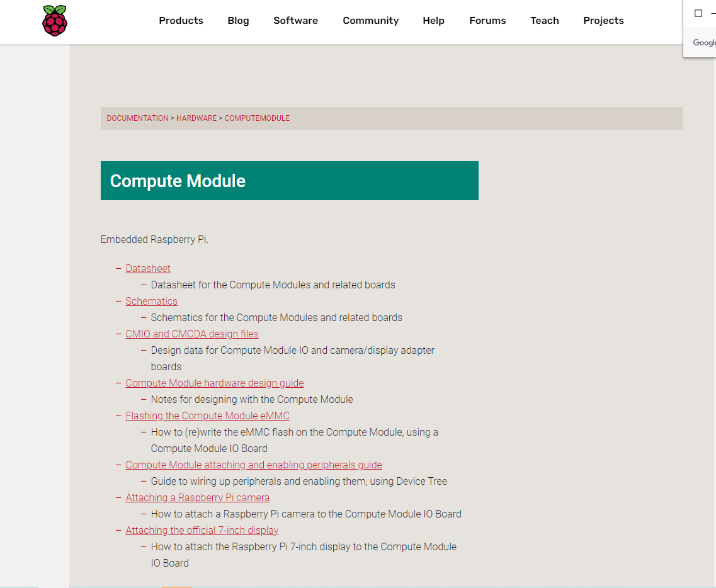Click 'Schematics for the Compute Modules' description
The width and height of the screenshot is (716, 588).
[276, 318]
